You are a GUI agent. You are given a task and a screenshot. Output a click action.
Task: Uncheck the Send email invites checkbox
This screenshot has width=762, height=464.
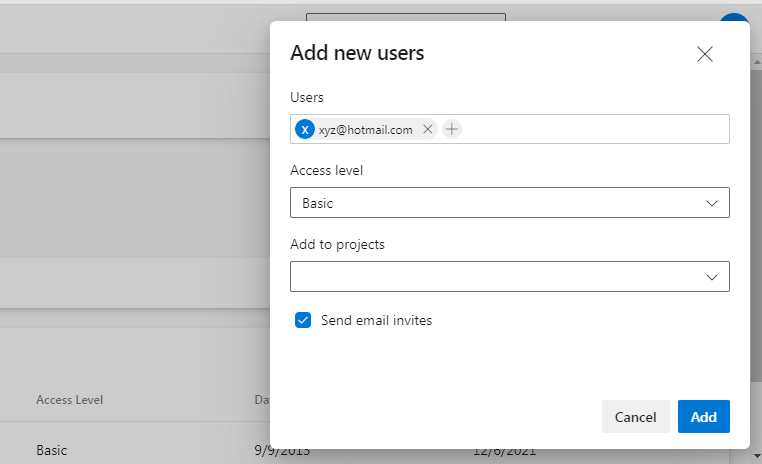coord(303,320)
